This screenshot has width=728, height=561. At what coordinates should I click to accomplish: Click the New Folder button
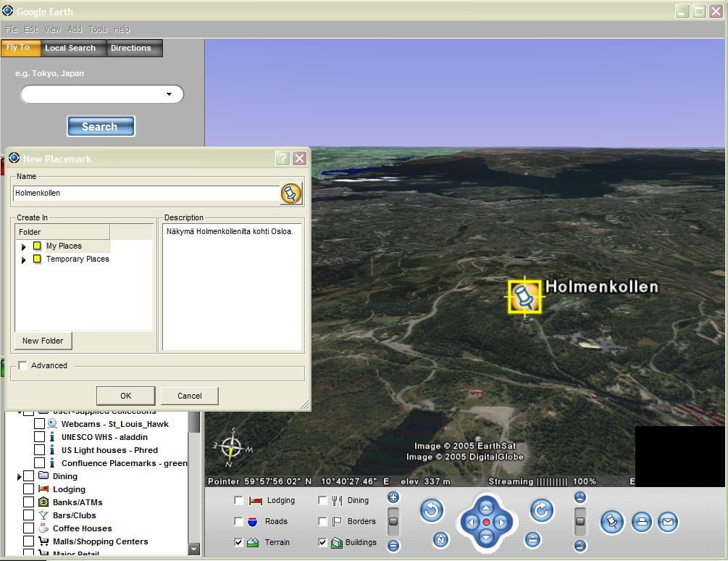pyautogui.click(x=43, y=341)
